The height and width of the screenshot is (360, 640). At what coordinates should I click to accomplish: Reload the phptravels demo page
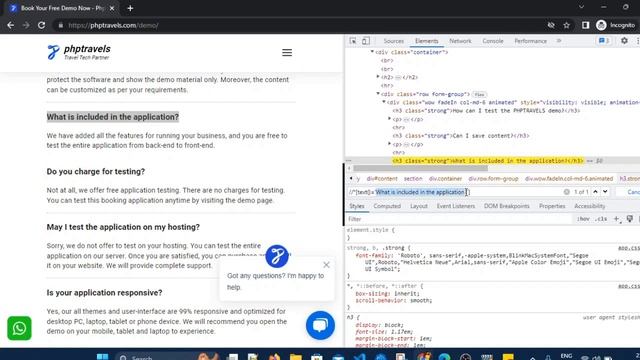pos(42,25)
